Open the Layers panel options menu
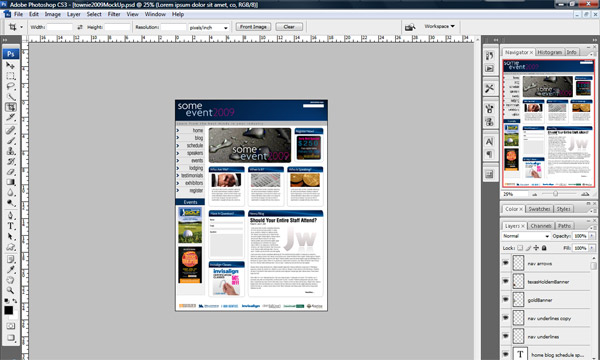600x360 pixels. pos(592,227)
